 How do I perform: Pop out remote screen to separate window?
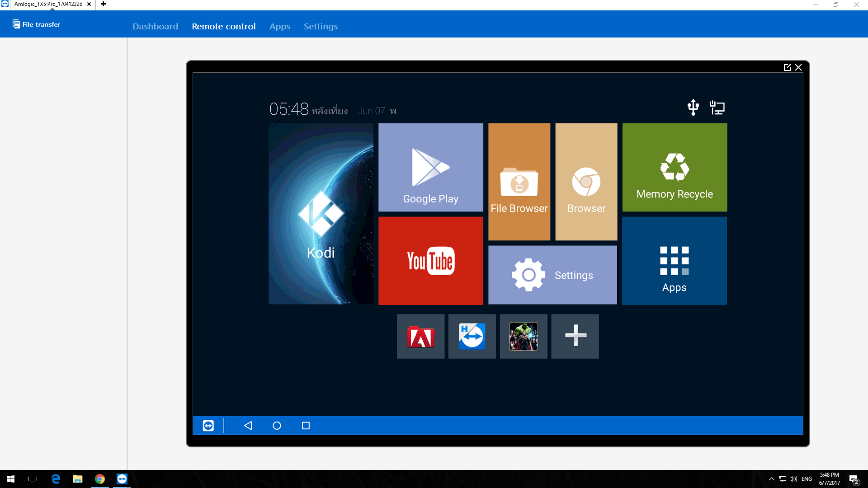787,67
